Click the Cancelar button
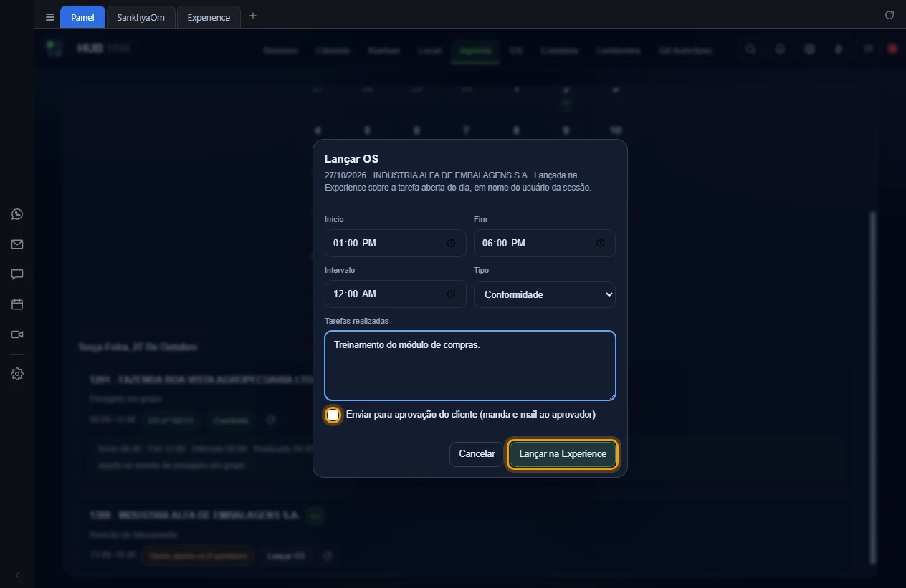 pyautogui.click(x=477, y=454)
